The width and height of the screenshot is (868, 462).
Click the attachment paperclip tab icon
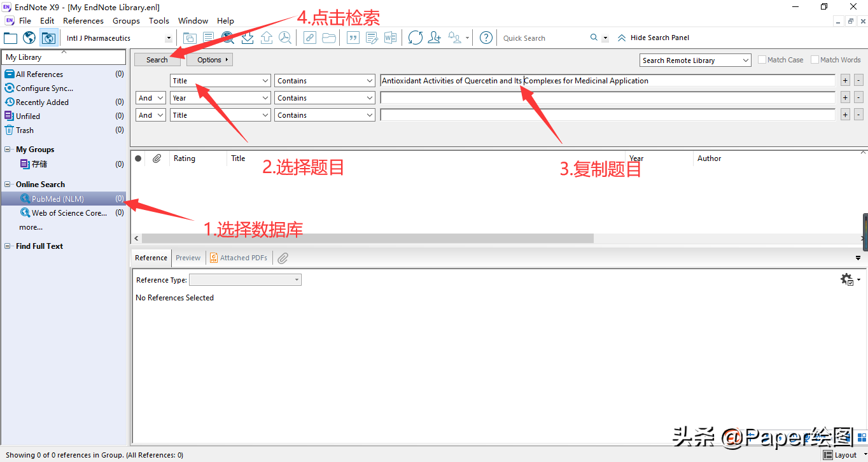click(283, 258)
